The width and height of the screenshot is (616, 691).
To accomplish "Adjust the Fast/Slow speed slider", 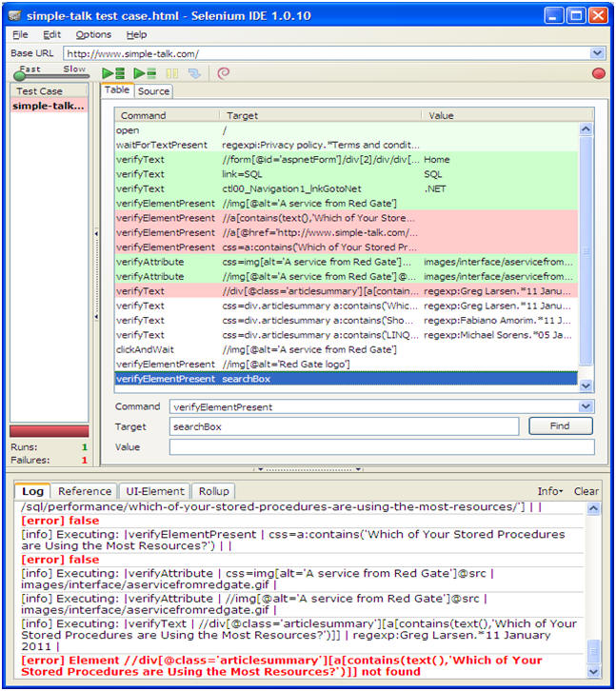I will pyautogui.click(x=19, y=76).
